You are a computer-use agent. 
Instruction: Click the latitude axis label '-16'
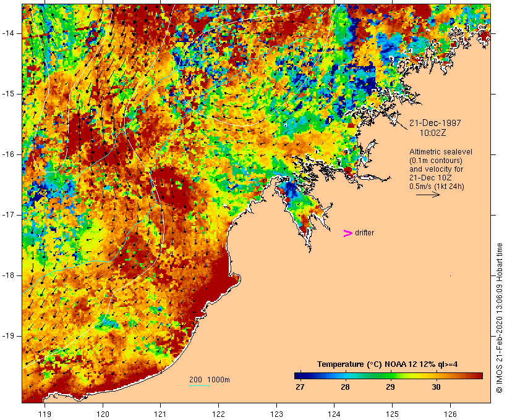7,154
